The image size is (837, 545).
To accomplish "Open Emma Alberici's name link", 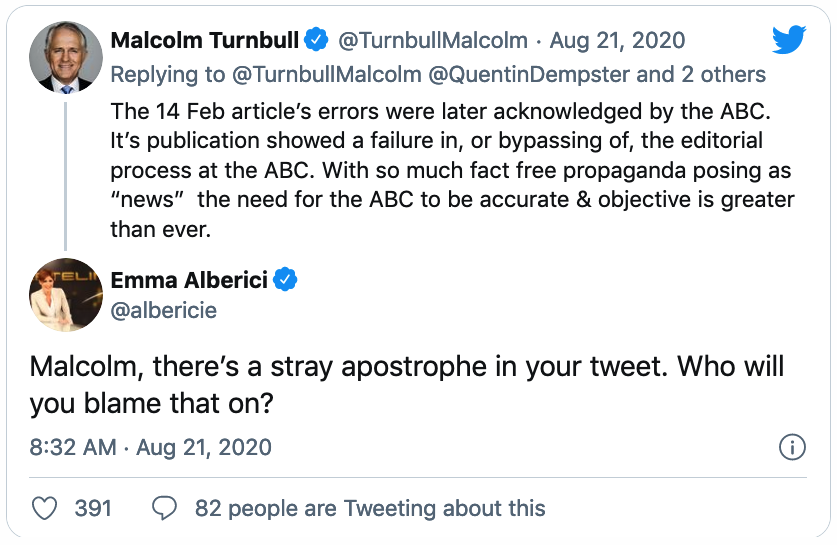I will click(x=189, y=279).
